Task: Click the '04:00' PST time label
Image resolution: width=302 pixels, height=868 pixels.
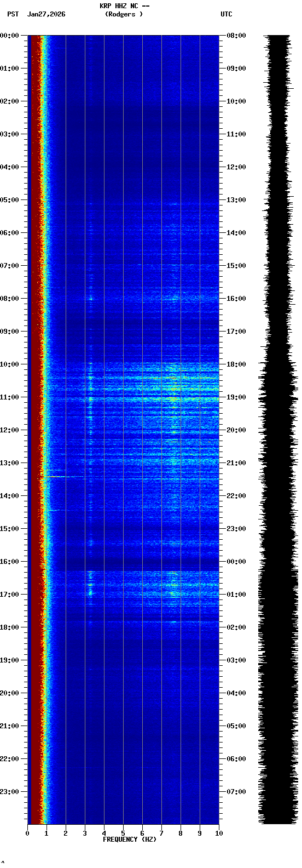Action: (9, 167)
